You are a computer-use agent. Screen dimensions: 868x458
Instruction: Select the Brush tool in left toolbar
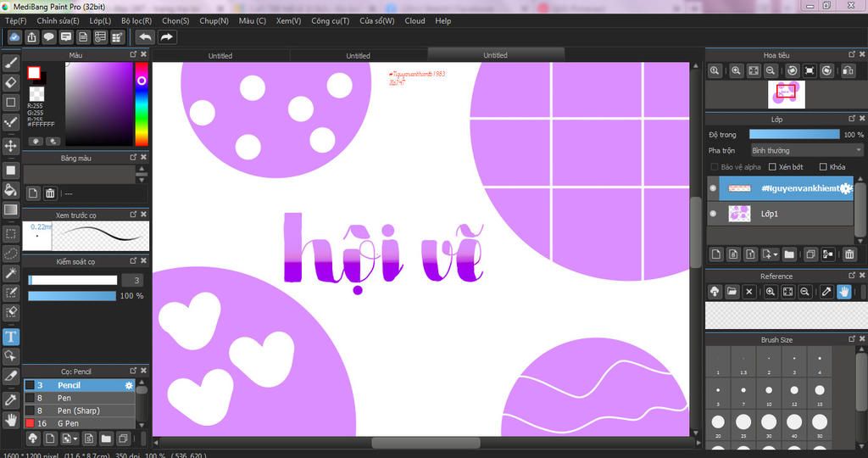click(10, 63)
